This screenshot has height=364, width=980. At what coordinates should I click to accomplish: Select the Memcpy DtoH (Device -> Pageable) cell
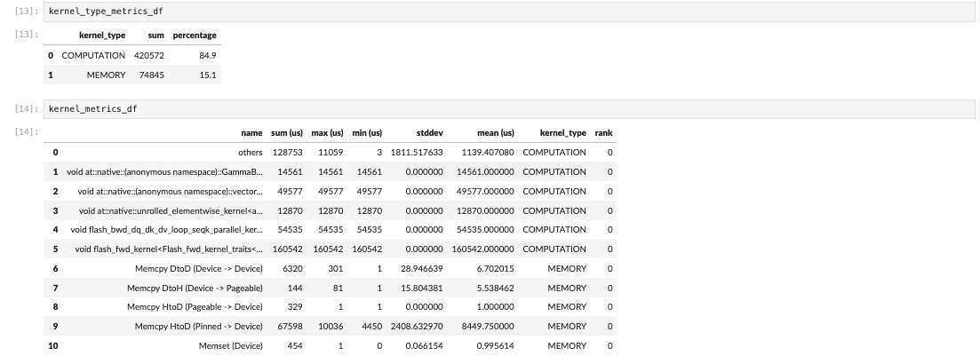[195, 288]
